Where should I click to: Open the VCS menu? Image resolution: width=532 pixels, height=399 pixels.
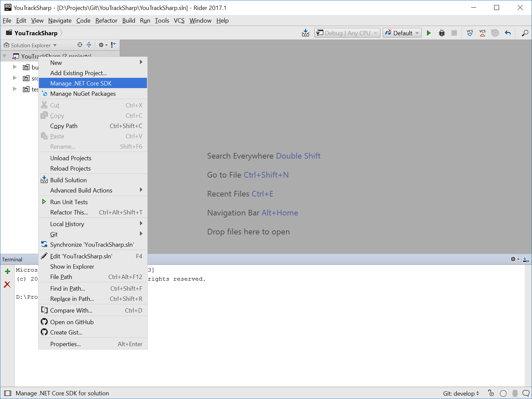pos(179,21)
